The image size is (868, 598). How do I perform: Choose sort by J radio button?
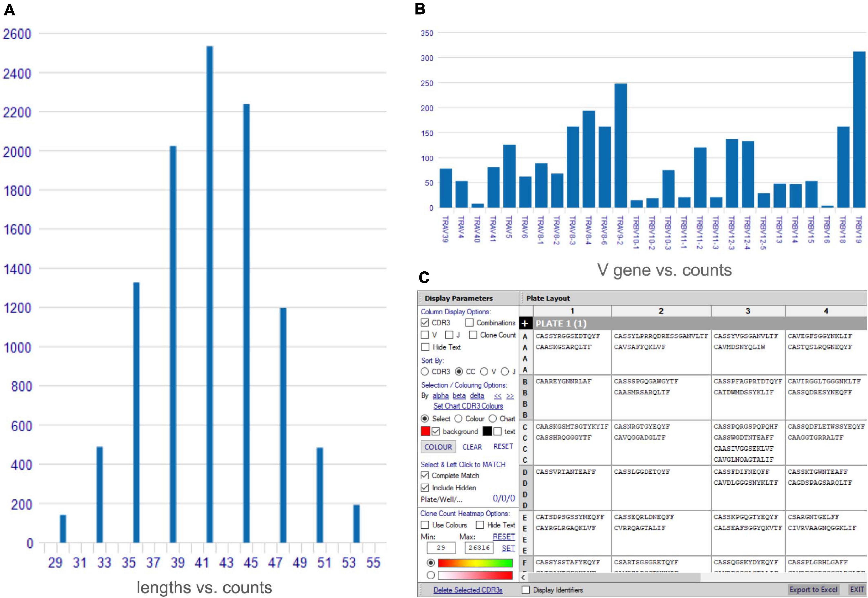[505, 371]
